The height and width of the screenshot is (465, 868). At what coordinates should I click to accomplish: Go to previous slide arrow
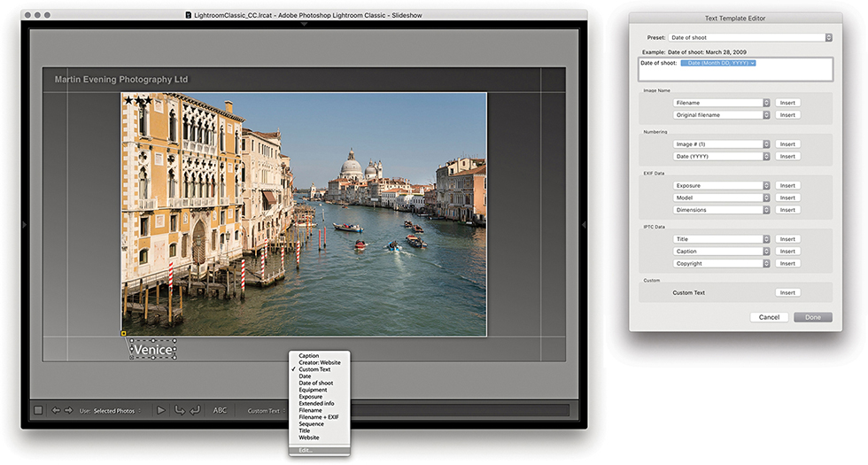point(55,410)
